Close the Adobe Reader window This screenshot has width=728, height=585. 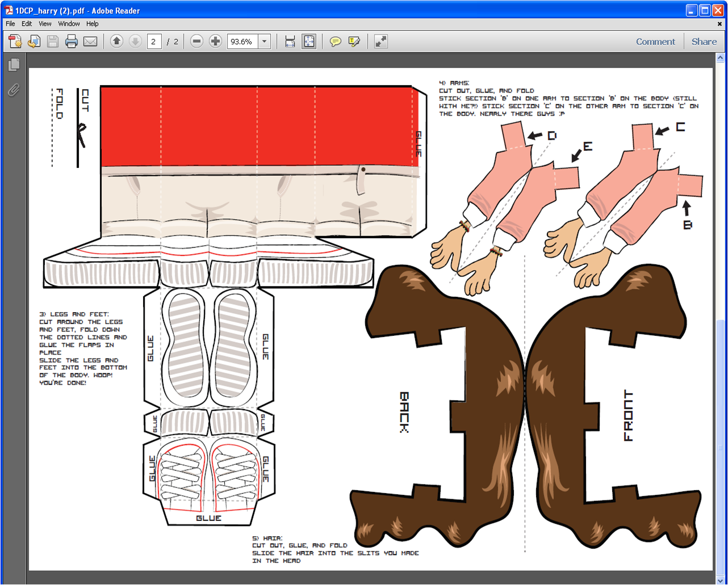718,10
